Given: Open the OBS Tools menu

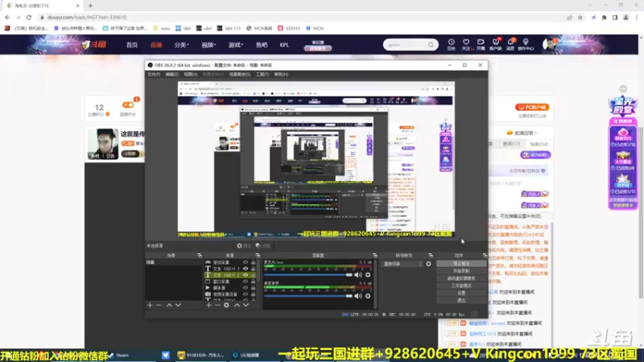Looking at the screenshot, I should coord(262,74).
